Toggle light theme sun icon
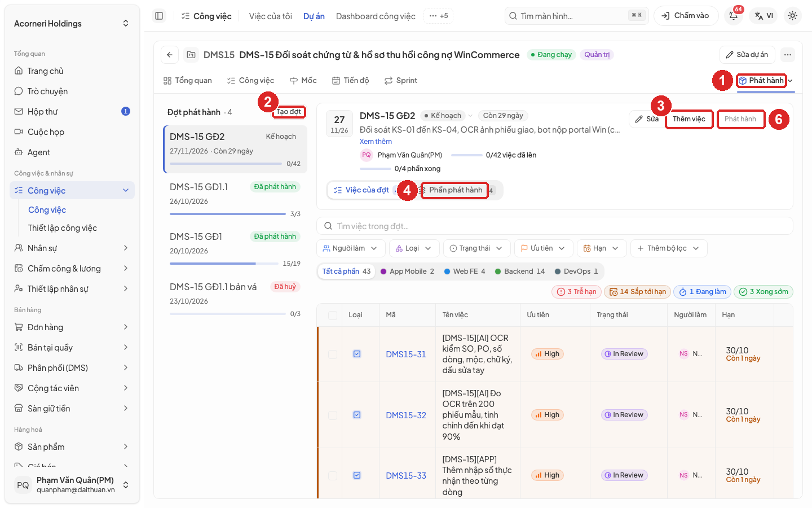The image size is (812, 508). [792, 16]
